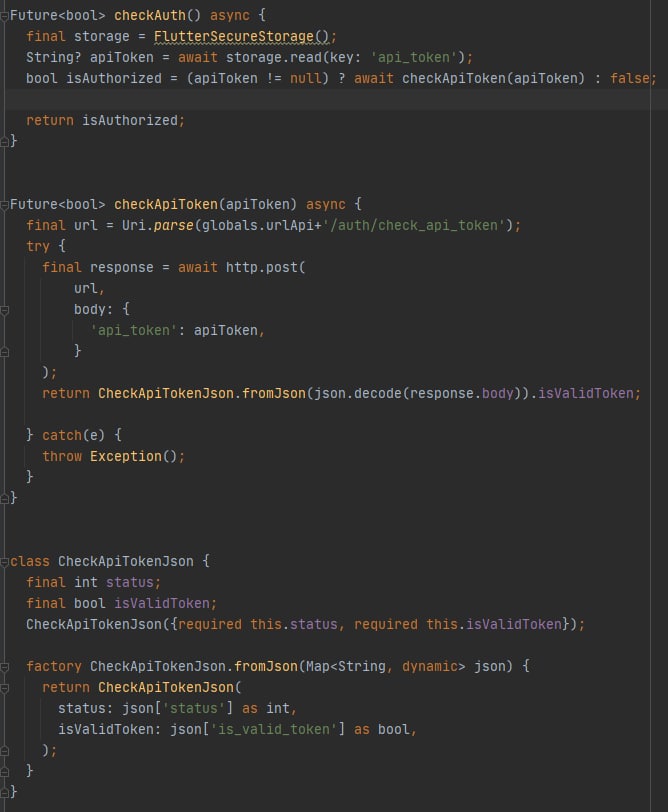Screen dimensions: 668x812
Task: Collapse the CheckApiTokenJson class fold marker
Action: coord(4,562)
